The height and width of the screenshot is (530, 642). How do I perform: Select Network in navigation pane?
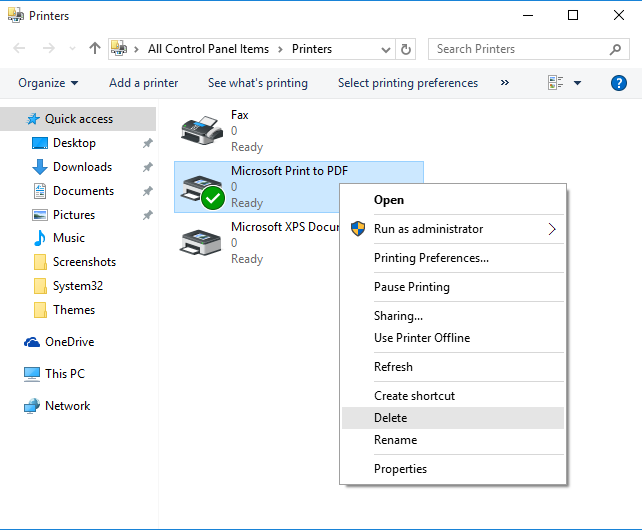click(x=68, y=406)
